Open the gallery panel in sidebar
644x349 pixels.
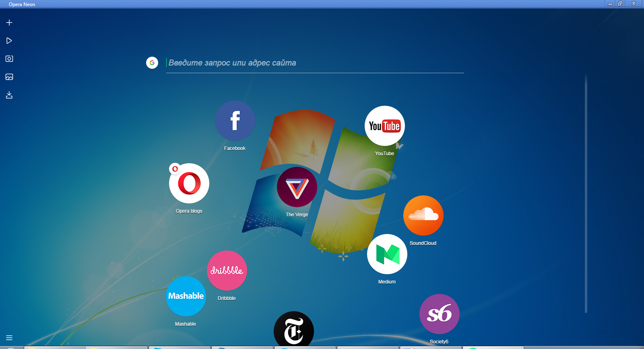click(9, 77)
